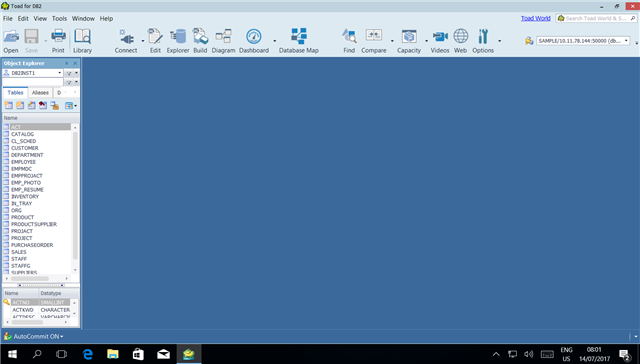Viewport: 640px width, 364px height.
Task: Select the PURCHASEORDER table
Action: (32, 245)
